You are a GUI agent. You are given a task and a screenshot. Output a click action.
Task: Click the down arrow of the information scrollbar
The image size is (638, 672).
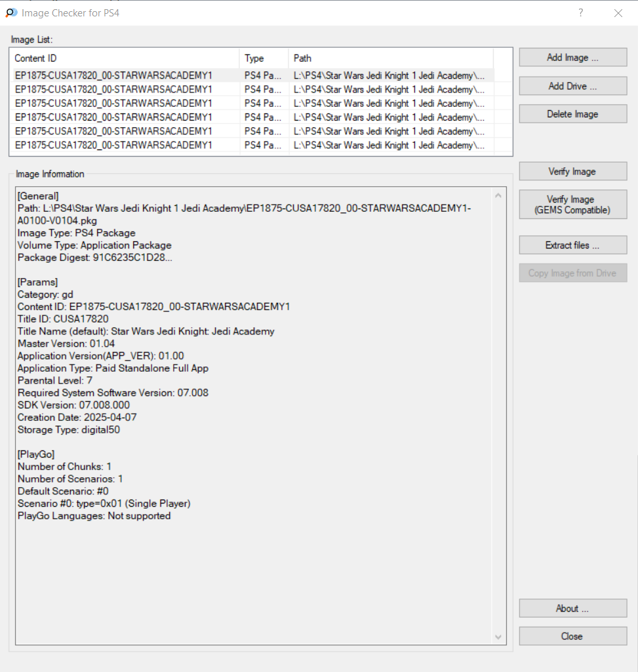pyautogui.click(x=498, y=637)
